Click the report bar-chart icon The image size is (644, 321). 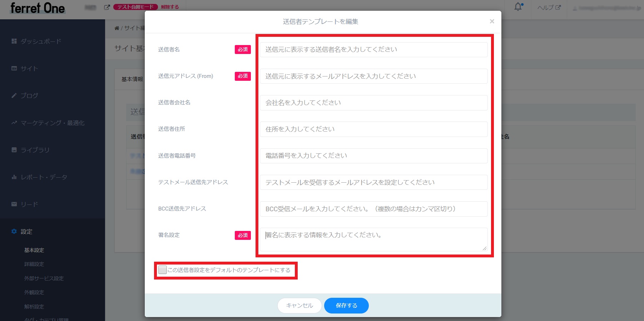coord(14,177)
